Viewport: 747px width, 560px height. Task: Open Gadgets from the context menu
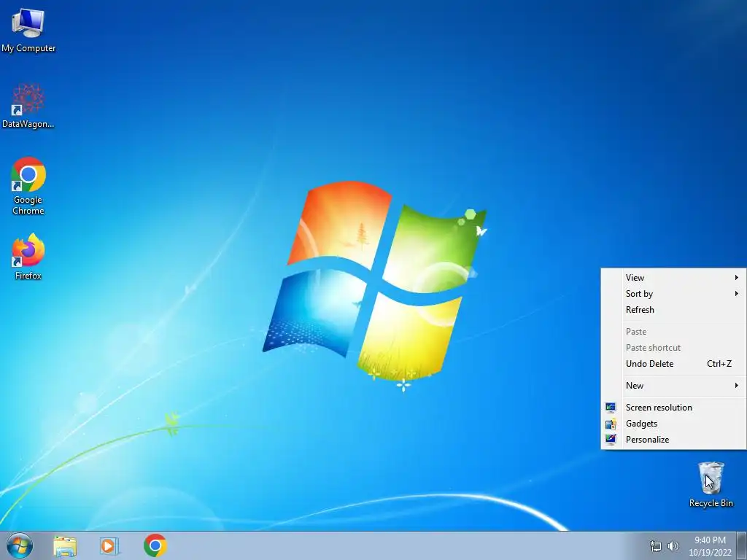(x=673, y=424)
